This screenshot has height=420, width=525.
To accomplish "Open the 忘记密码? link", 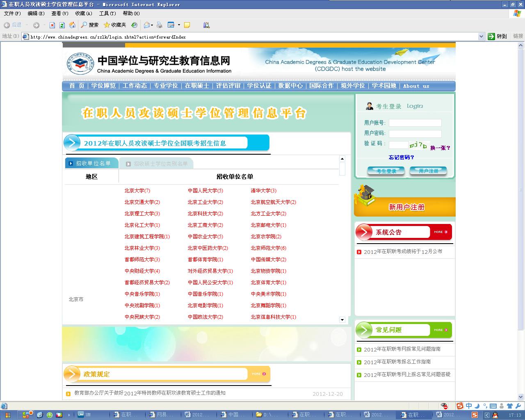I will click(x=401, y=157).
